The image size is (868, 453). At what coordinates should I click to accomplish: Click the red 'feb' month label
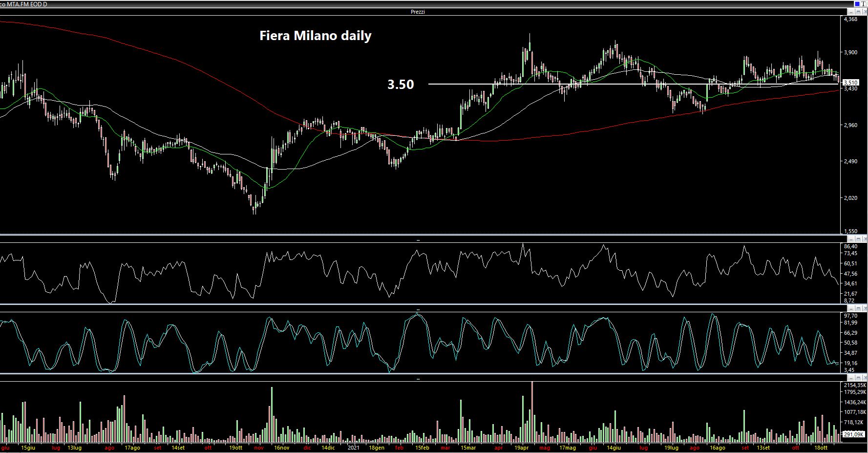point(399,448)
